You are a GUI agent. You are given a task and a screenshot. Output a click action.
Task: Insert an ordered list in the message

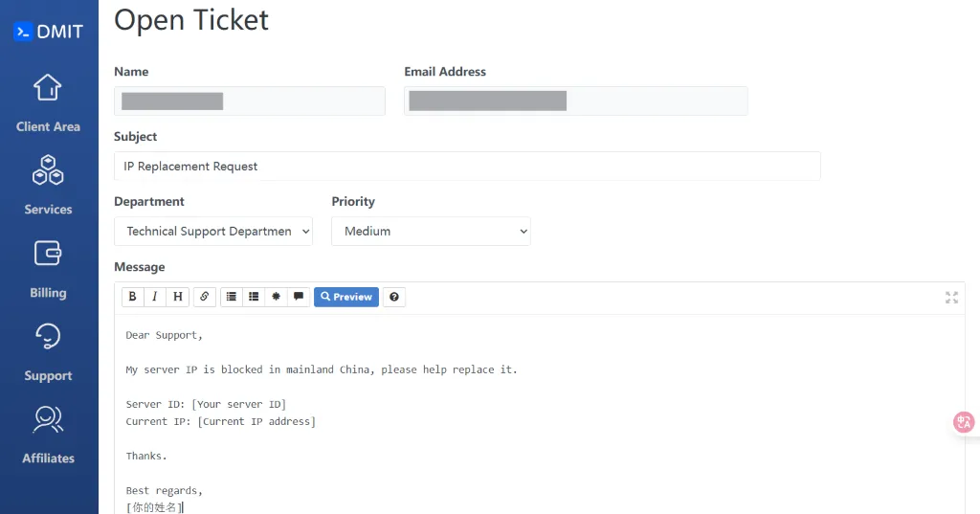click(254, 297)
